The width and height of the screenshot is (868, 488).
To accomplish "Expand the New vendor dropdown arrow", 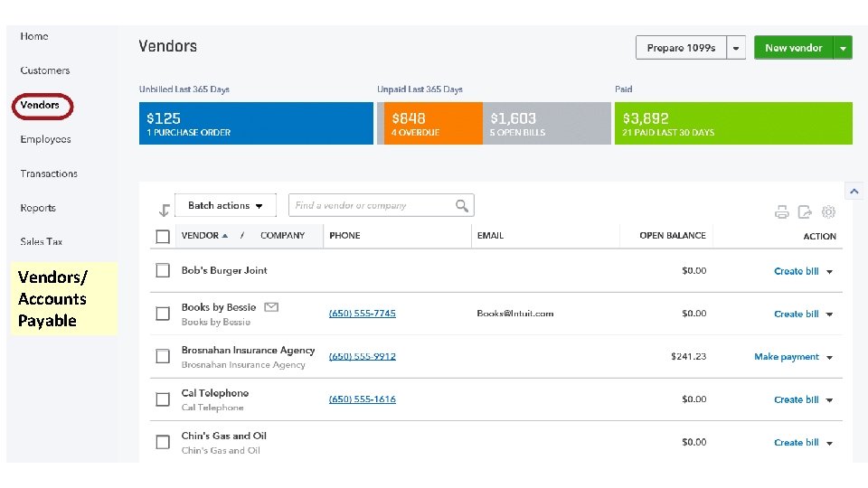I will point(843,48).
